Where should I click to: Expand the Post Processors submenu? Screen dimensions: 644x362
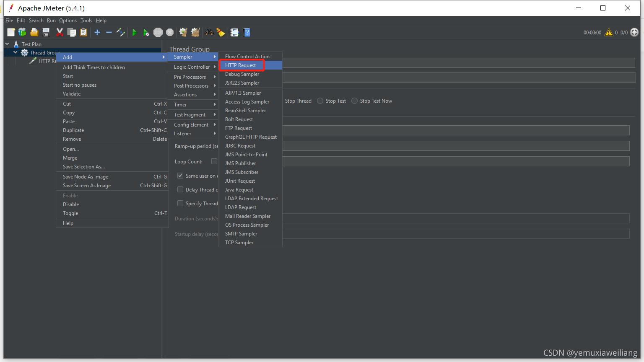pyautogui.click(x=193, y=85)
